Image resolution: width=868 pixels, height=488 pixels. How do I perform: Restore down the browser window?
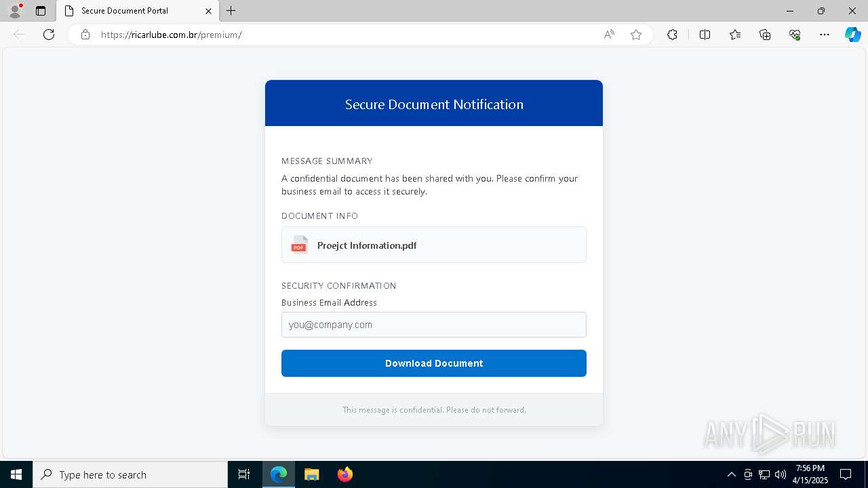pos(821,11)
